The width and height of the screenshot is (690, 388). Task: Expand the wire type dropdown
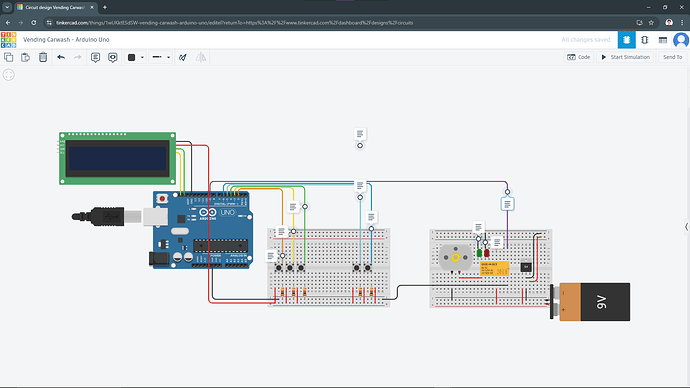pyautogui.click(x=168, y=57)
